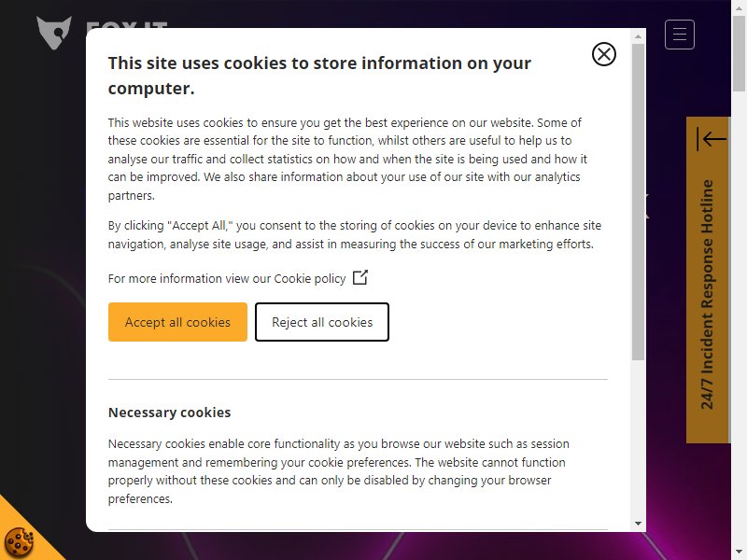Viewport: 747px width, 560px height.
Task: Click the cookie dialog scrollbar thumb
Action: 638,202
